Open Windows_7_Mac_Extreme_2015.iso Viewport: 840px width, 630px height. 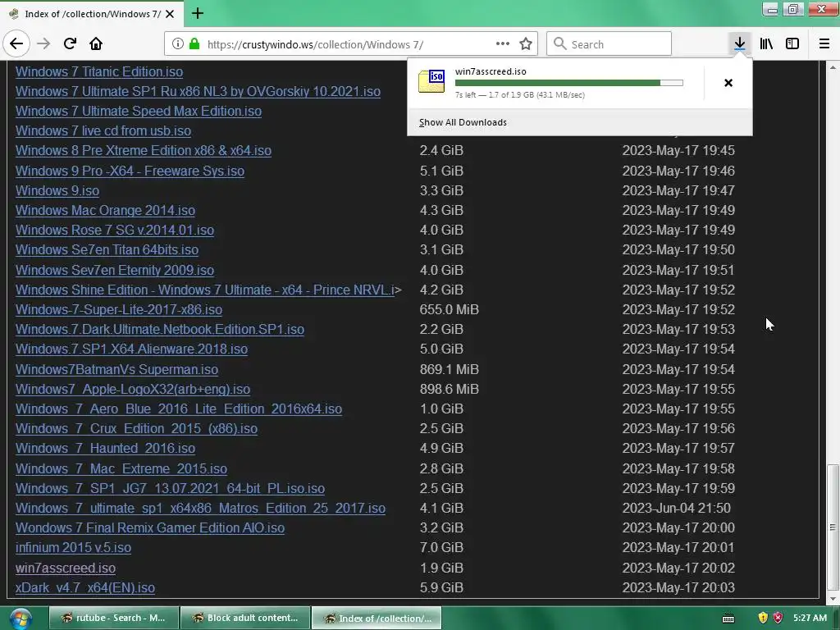[121, 468]
